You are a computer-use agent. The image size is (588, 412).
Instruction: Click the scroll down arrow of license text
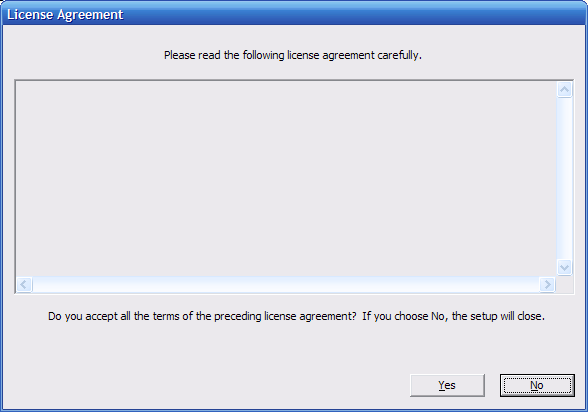[x=564, y=268]
